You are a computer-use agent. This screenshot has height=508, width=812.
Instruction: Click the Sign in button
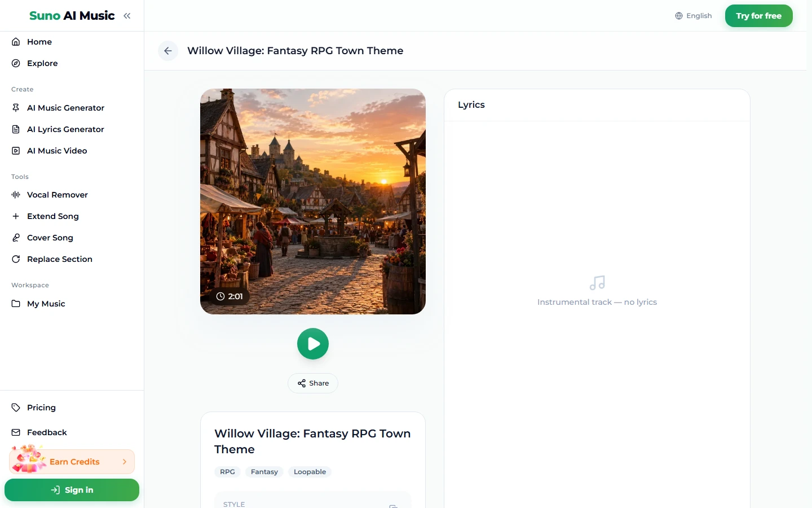click(72, 490)
